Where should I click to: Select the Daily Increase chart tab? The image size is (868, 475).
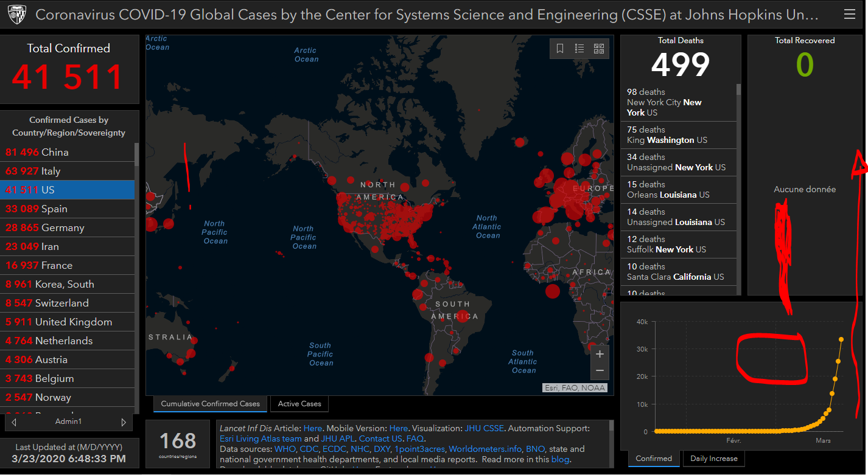713,459
